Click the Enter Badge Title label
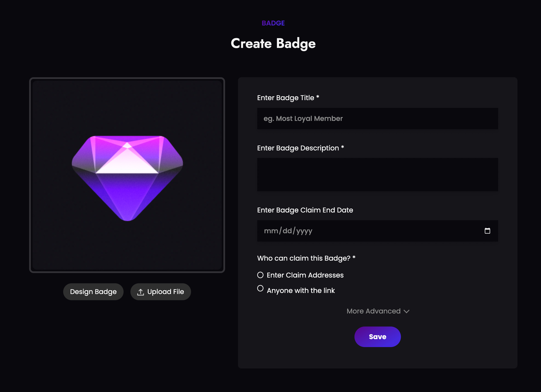Image resolution: width=541 pixels, height=392 pixels. click(288, 98)
